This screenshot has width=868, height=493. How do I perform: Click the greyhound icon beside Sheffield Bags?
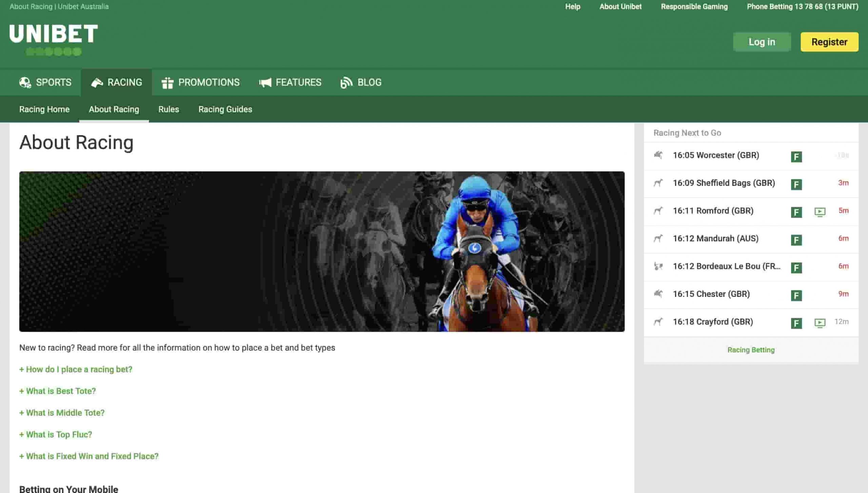[658, 183]
